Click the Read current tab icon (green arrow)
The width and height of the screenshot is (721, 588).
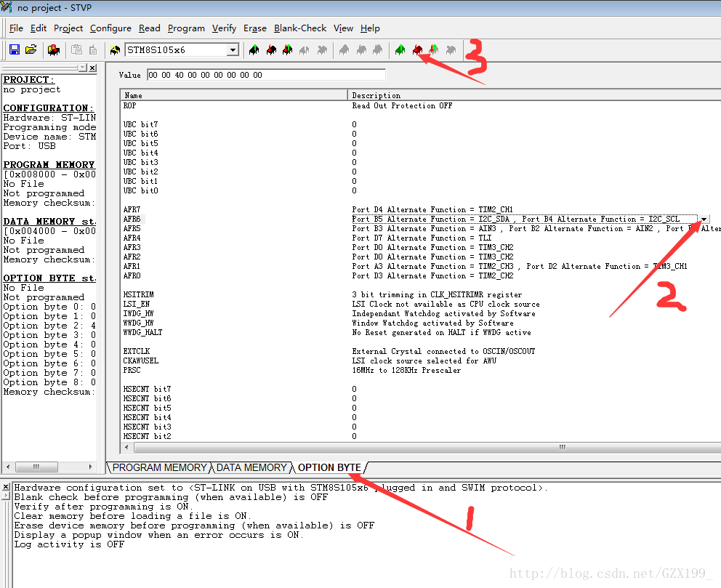[x=254, y=49]
